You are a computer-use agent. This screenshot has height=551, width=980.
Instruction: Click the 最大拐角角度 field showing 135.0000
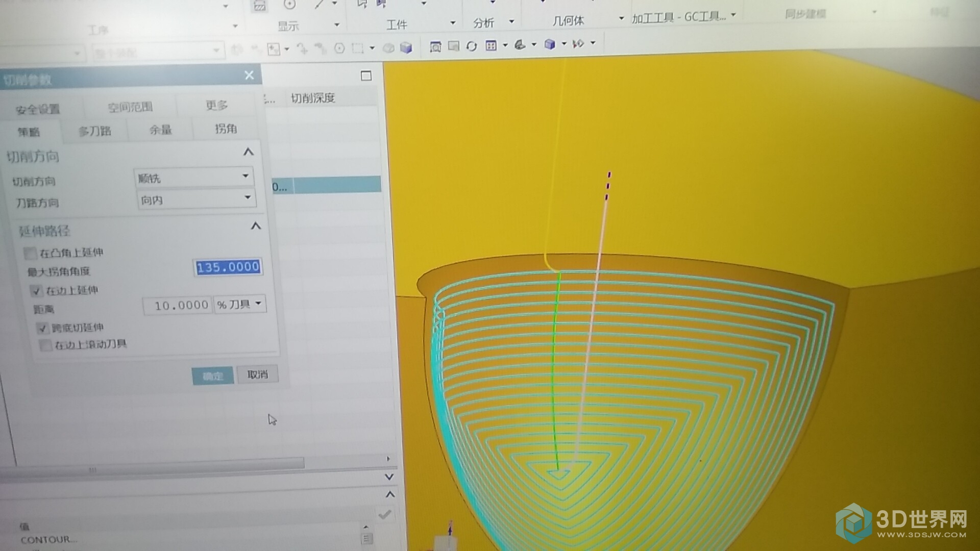pos(228,267)
